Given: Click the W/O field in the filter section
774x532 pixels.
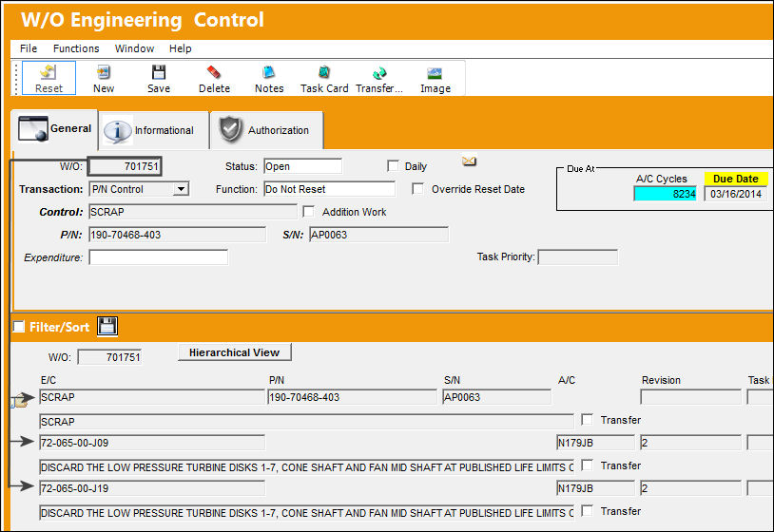Looking at the screenshot, I should (x=109, y=357).
